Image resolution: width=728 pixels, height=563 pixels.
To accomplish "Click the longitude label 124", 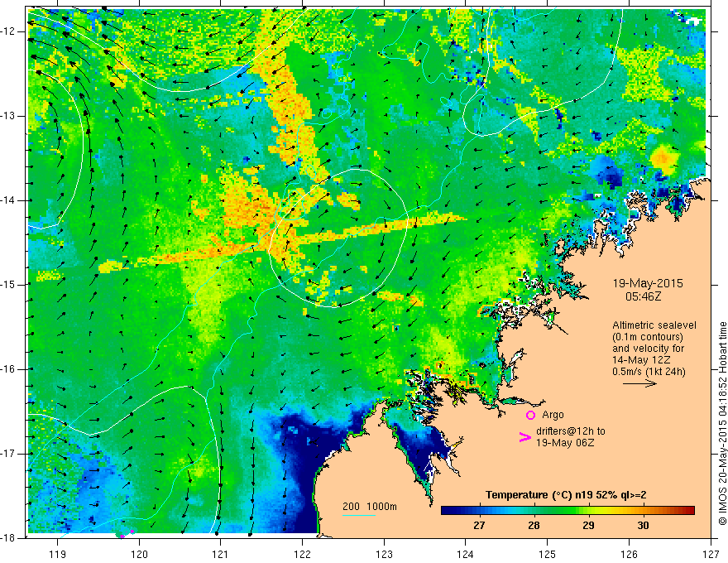I will click(x=466, y=554).
